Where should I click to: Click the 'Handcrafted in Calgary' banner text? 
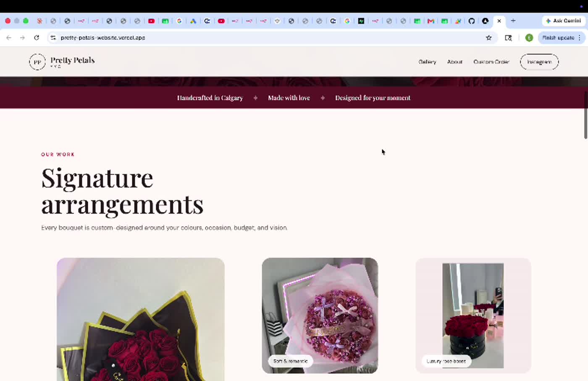click(x=210, y=98)
